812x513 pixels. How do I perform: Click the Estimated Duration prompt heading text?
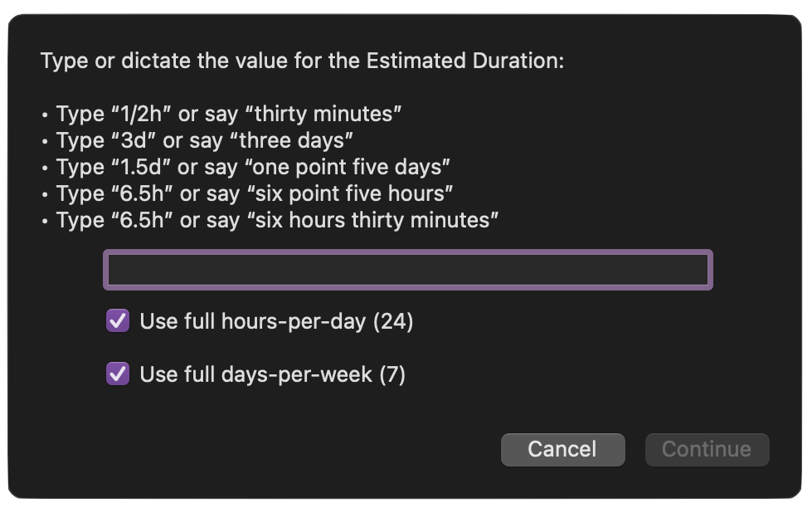click(302, 61)
